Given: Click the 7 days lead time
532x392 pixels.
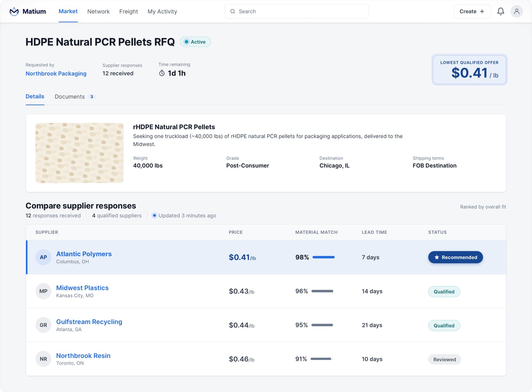Looking at the screenshot, I should [x=371, y=257].
